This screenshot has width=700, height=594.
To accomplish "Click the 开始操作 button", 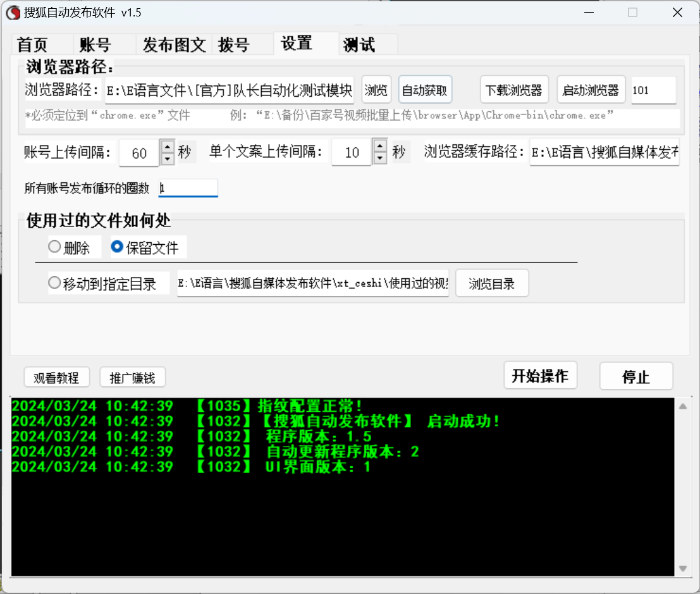I will 540,376.
